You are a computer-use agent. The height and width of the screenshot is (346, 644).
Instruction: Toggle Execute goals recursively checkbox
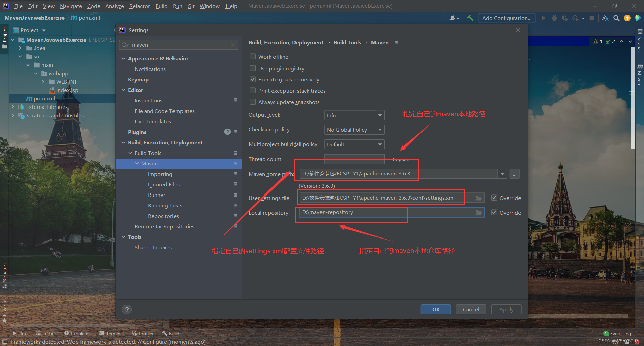click(253, 80)
